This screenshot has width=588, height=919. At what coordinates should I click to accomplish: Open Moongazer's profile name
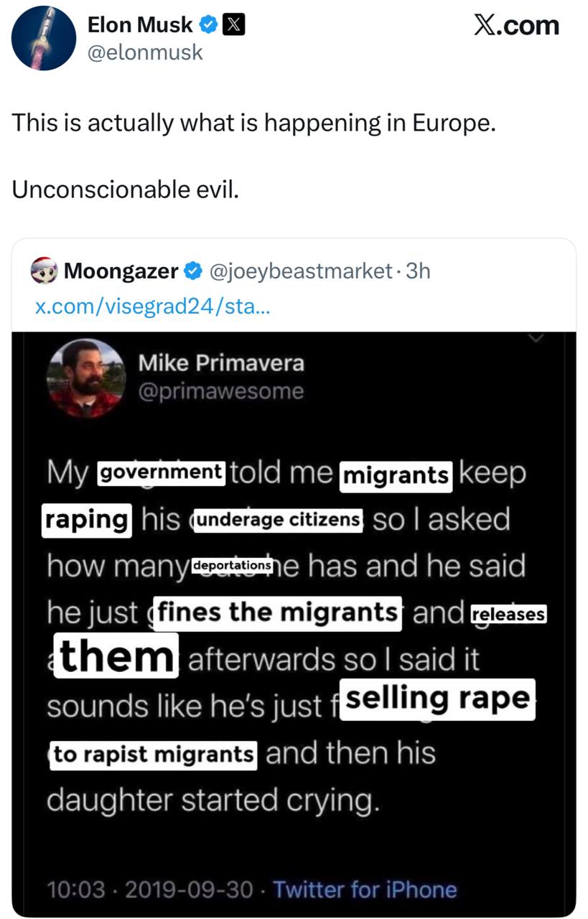121,271
